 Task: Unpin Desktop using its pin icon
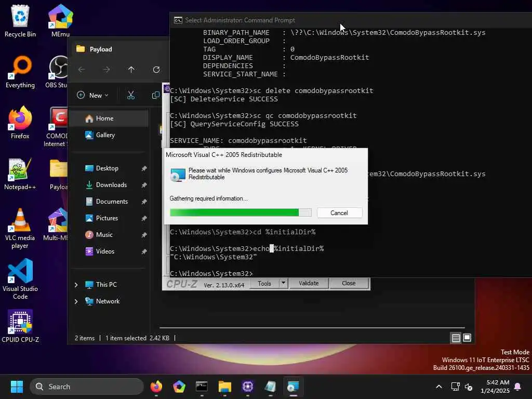click(x=144, y=168)
